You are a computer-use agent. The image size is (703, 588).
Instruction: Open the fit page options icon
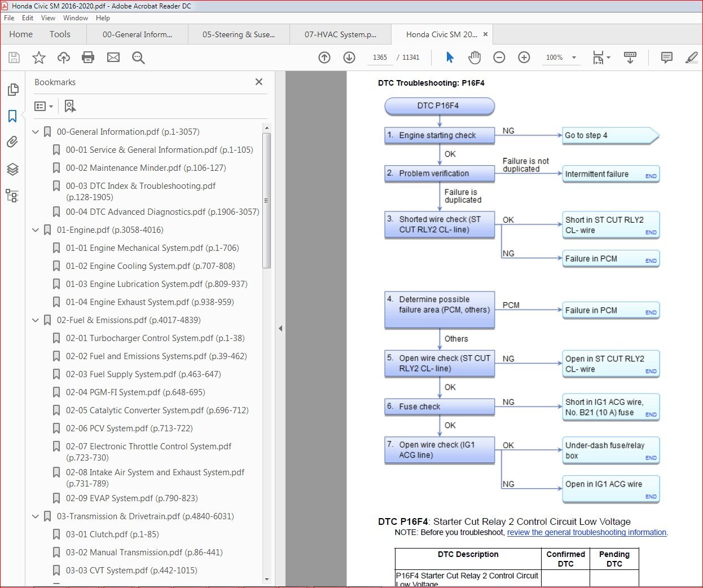(x=601, y=58)
